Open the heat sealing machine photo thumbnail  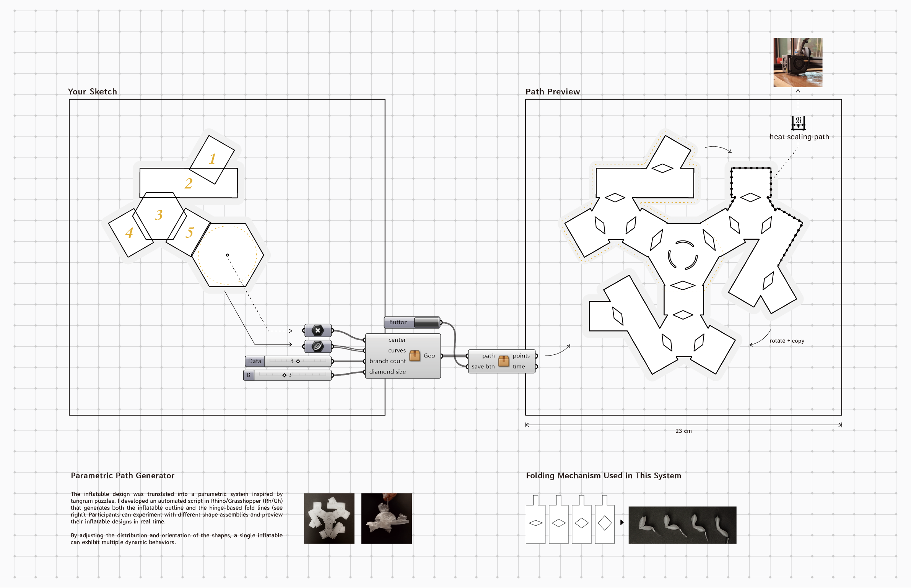798,63
